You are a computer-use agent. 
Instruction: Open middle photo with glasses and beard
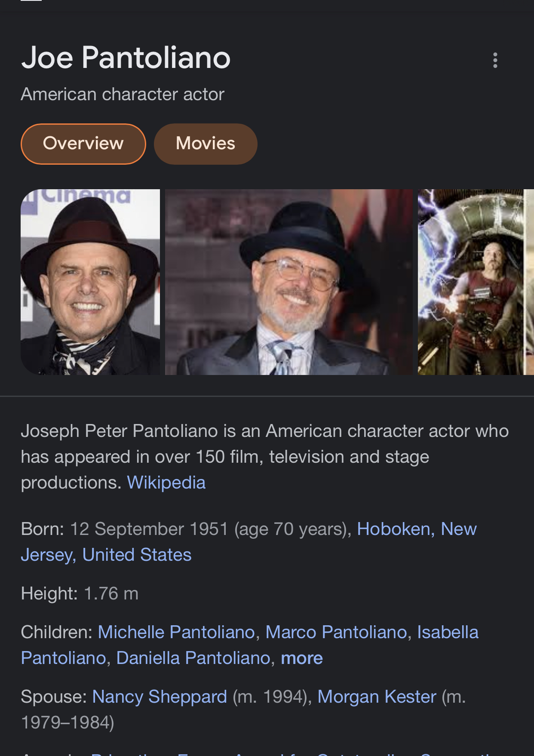pyautogui.click(x=288, y=282)
